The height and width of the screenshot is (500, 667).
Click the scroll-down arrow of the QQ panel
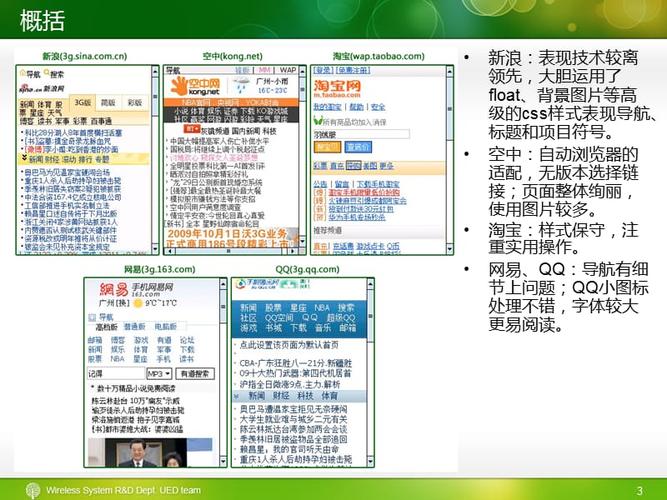[371, 461]
